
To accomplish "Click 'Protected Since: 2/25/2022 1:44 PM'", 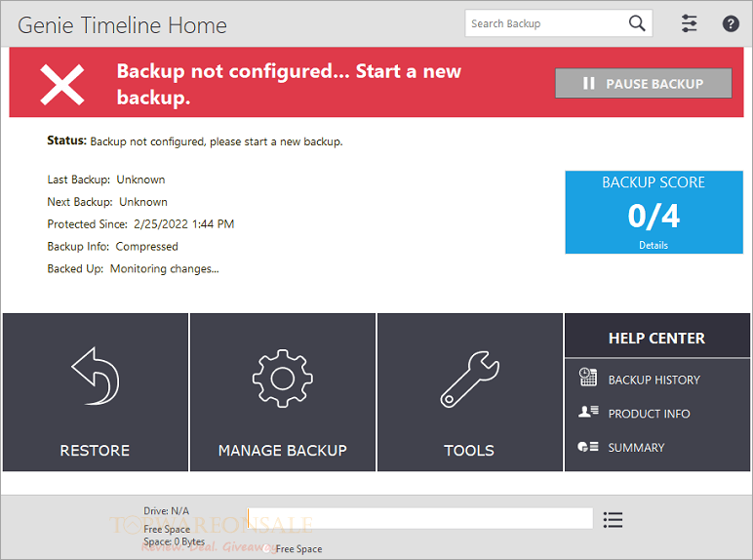I will tap(140, 224).
